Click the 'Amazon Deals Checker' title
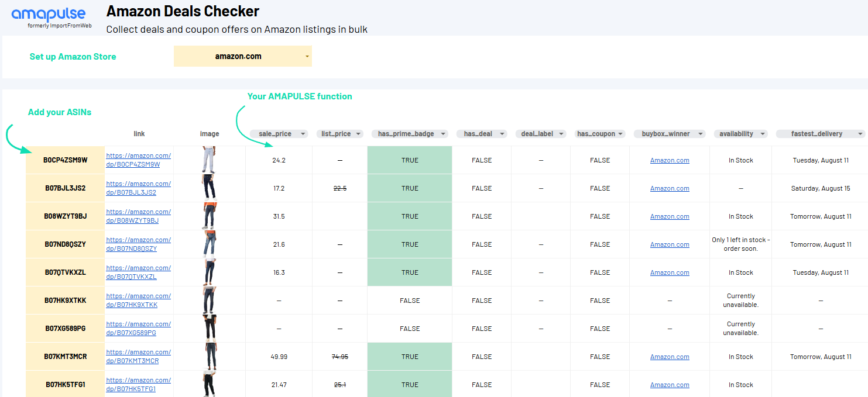868x397 pixels. click(x=183, y=11)
